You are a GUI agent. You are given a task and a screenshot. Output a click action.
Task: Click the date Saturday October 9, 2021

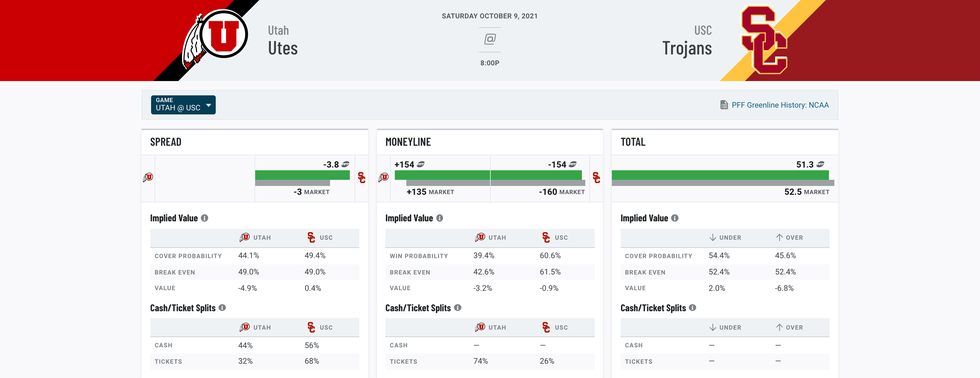(490, 16)
